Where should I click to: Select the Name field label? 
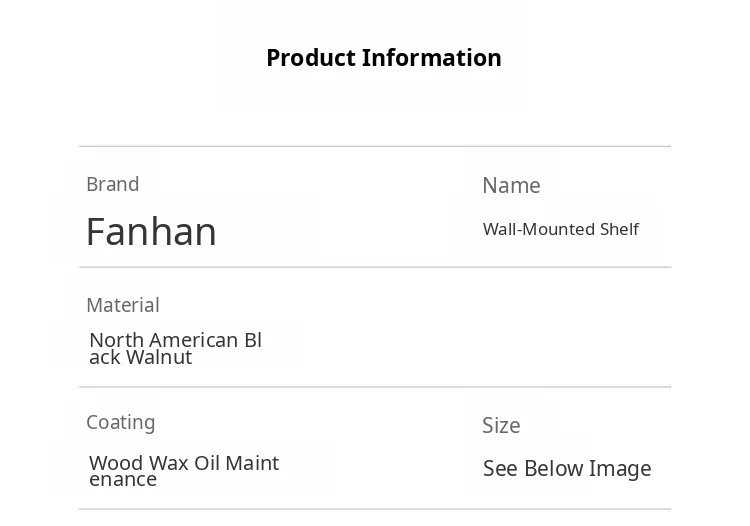pos(511,186)
